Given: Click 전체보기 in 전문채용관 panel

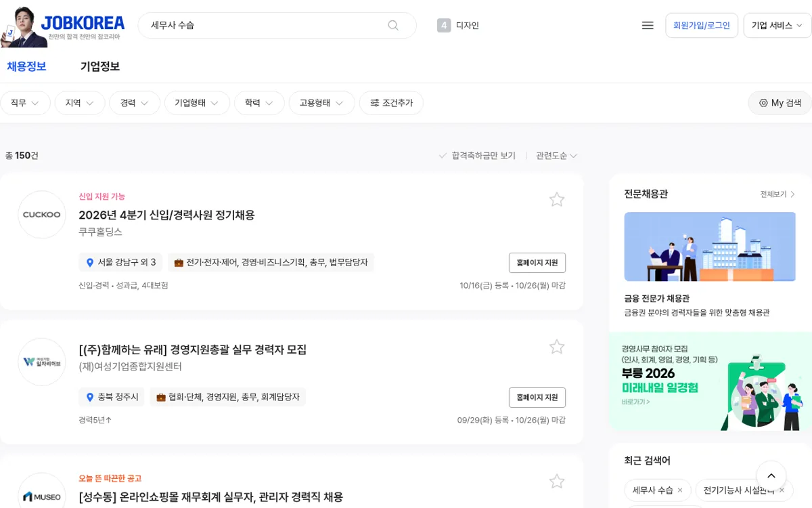Looking at the screenshot, I should point(777,194).
